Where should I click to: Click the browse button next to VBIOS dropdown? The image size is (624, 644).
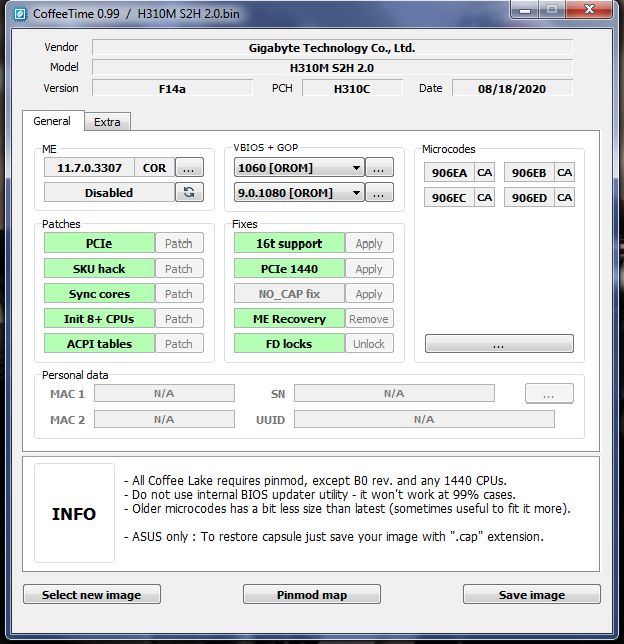click(379, 168)
